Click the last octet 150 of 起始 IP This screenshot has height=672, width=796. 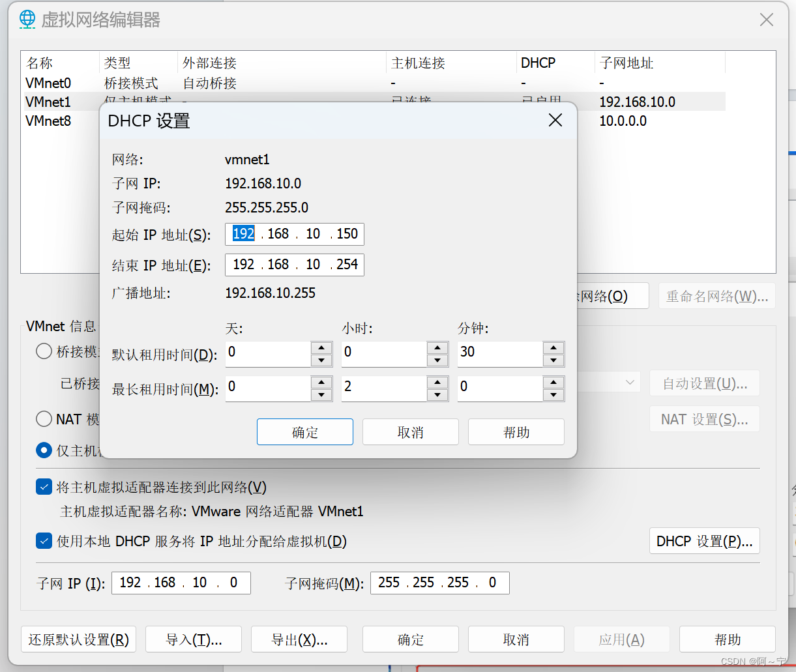click(347, 234)
